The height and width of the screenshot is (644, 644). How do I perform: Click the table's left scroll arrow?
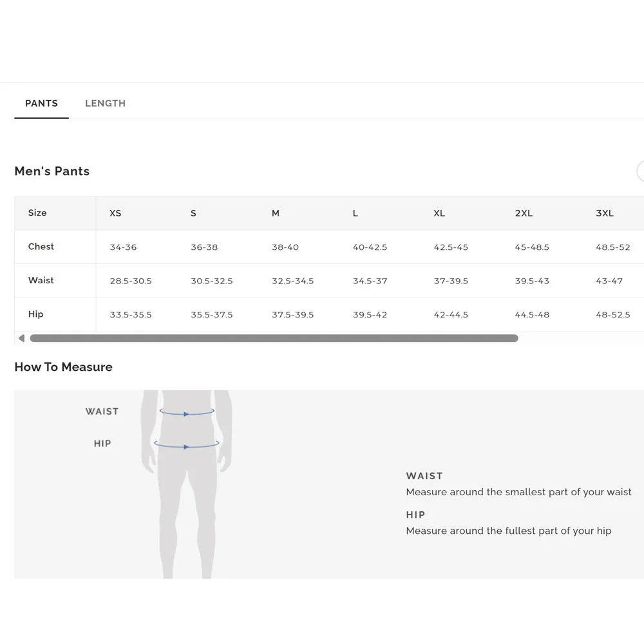(x=21, y=338)
